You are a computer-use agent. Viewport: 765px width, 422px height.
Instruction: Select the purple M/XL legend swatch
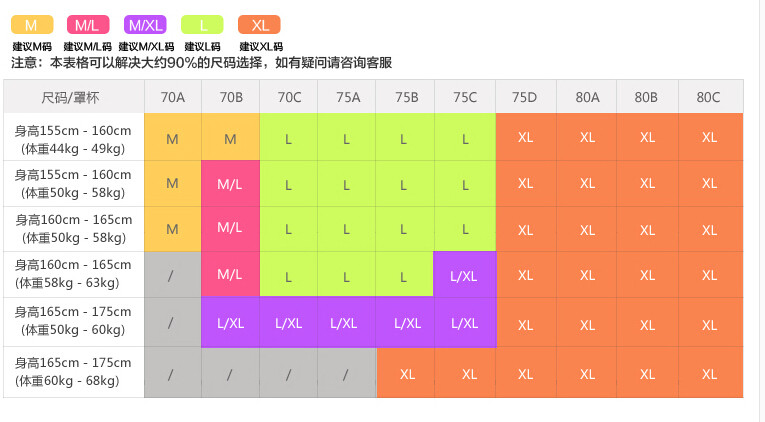click(146, 25)
